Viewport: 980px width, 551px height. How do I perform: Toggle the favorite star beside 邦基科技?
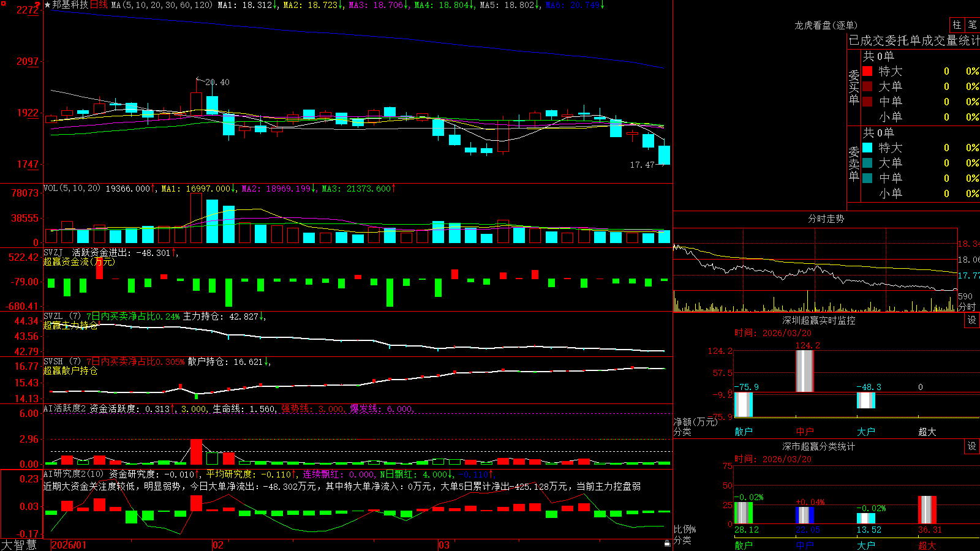[48, 5]
